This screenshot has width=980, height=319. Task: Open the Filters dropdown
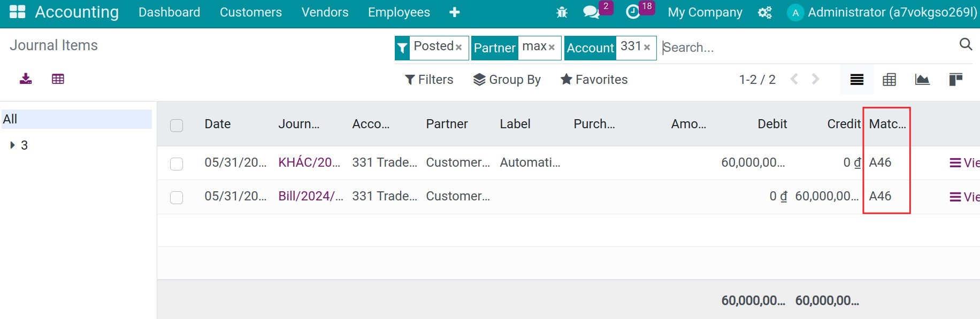tap(429, 80)
